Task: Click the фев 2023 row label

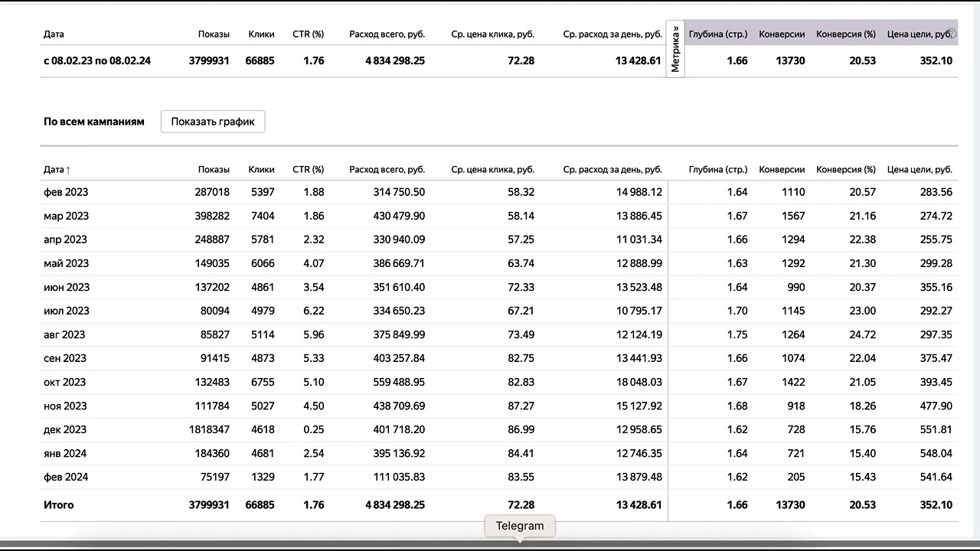Action: [x=66, y=192]
